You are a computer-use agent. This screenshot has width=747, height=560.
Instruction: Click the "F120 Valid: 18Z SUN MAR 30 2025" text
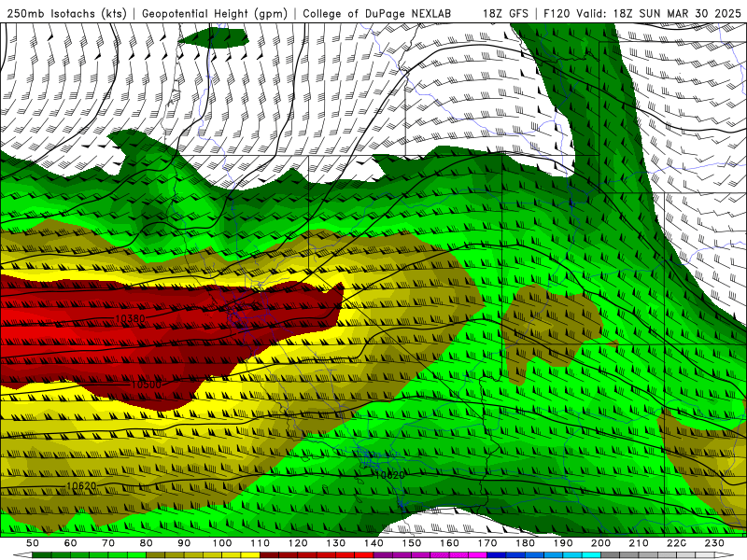642,14
